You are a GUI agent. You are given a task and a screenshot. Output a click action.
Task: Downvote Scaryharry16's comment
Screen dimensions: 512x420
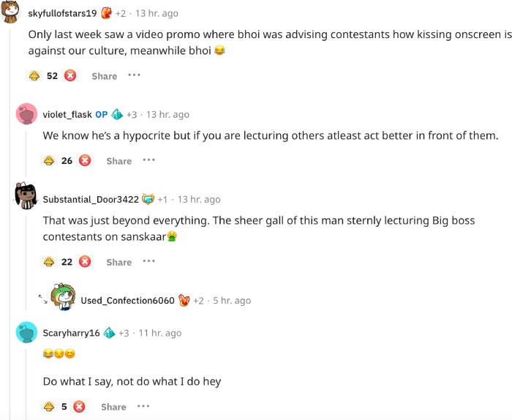(79, 406)
